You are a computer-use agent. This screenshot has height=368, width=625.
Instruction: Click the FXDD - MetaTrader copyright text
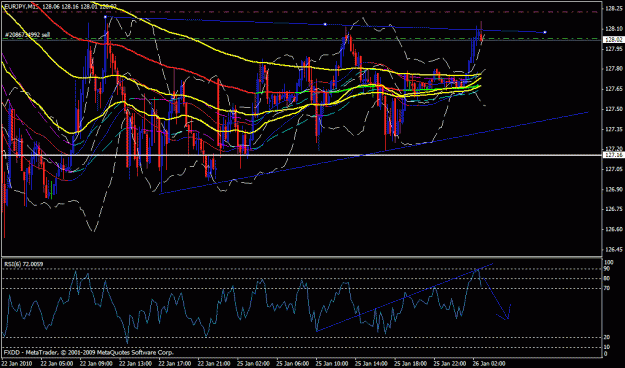88,353
